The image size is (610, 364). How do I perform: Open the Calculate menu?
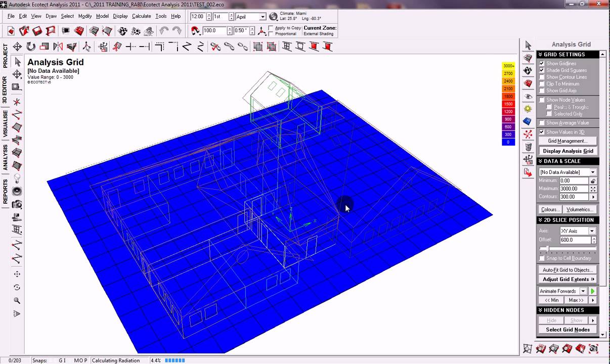[141, 16]
